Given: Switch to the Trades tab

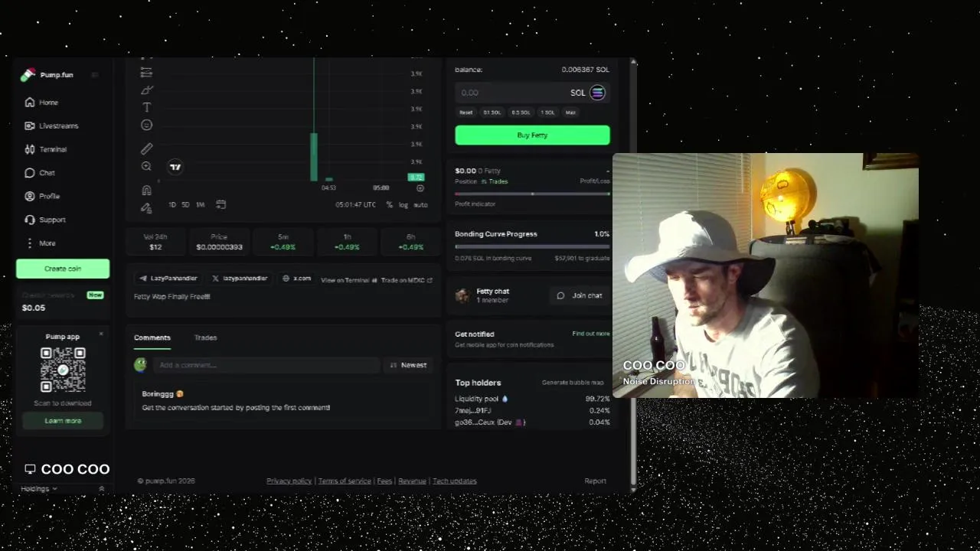Looking at the screenshot, I should [205, 337].
